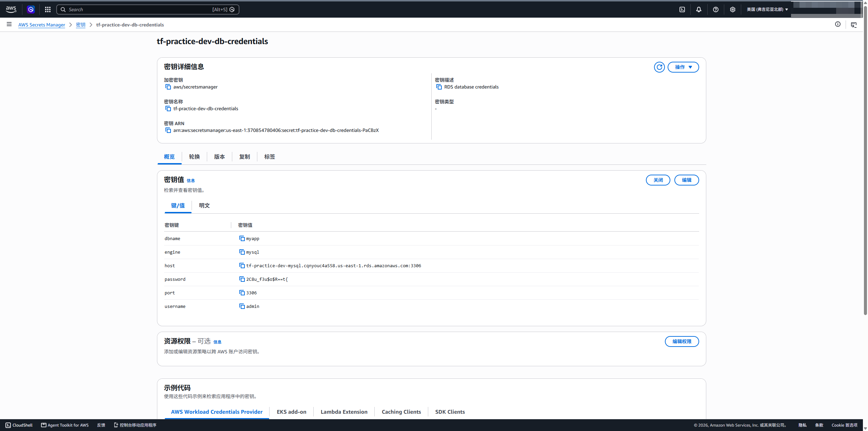
Task: Go to the 密钥 breadcrumb link
Action: (x=81, y=25)
